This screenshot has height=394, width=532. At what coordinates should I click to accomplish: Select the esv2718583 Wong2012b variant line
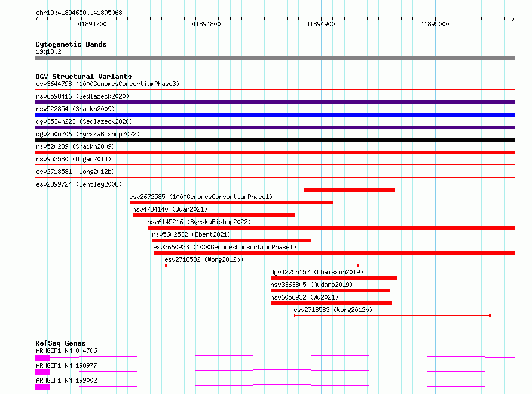(392, 316)
